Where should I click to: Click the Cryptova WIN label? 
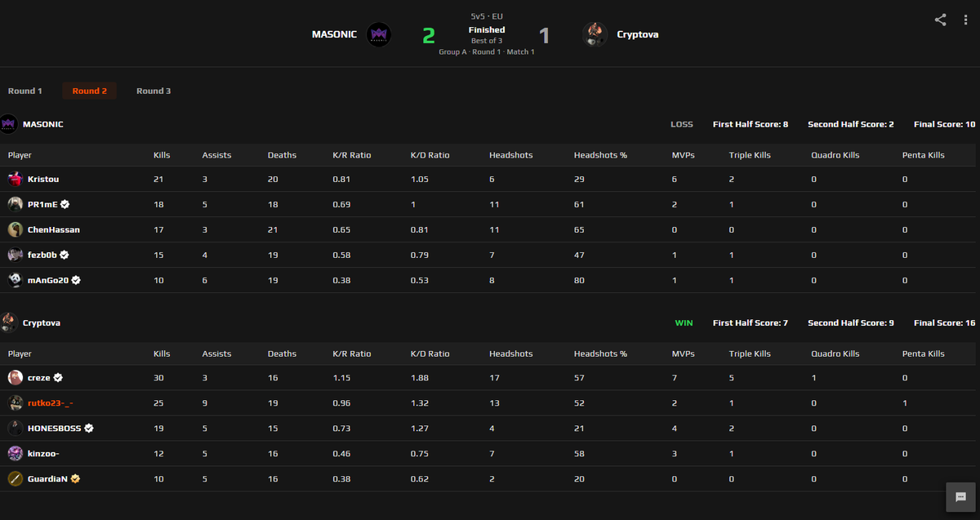pos(684,322)
